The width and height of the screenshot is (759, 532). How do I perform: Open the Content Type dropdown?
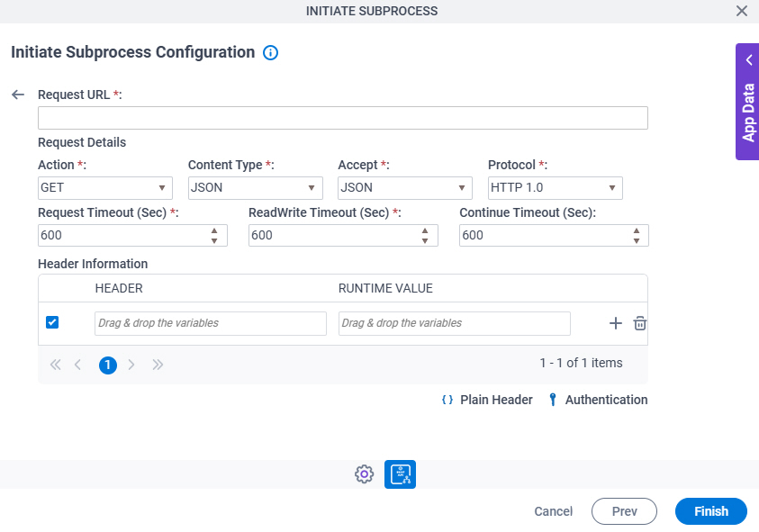pyautogui.click(x=255, y=188)
